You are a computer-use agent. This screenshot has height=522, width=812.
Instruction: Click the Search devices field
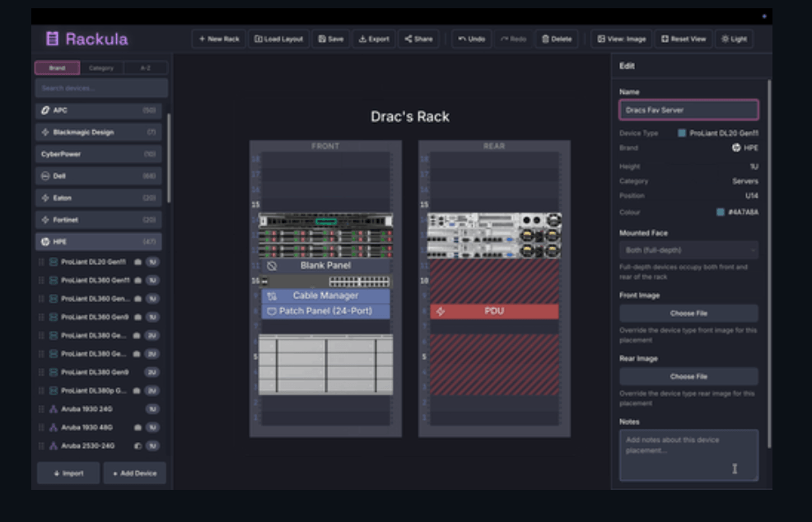click(x=101, y=89)
